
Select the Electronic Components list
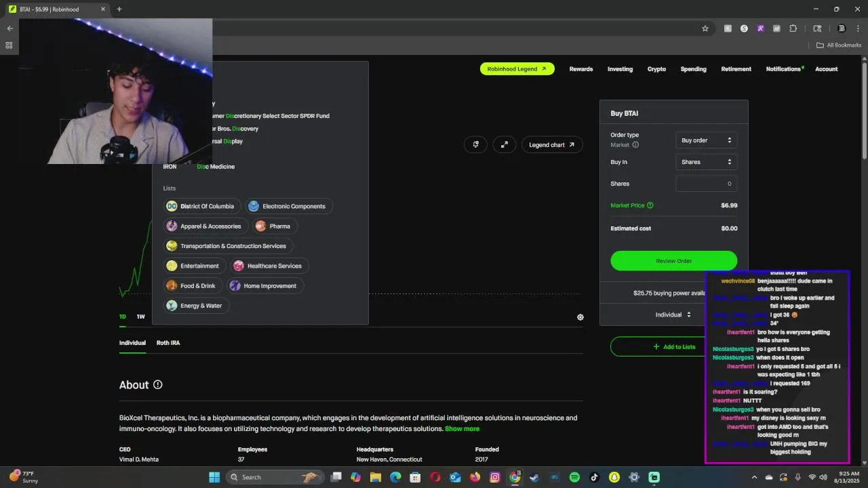pos(288,206)
